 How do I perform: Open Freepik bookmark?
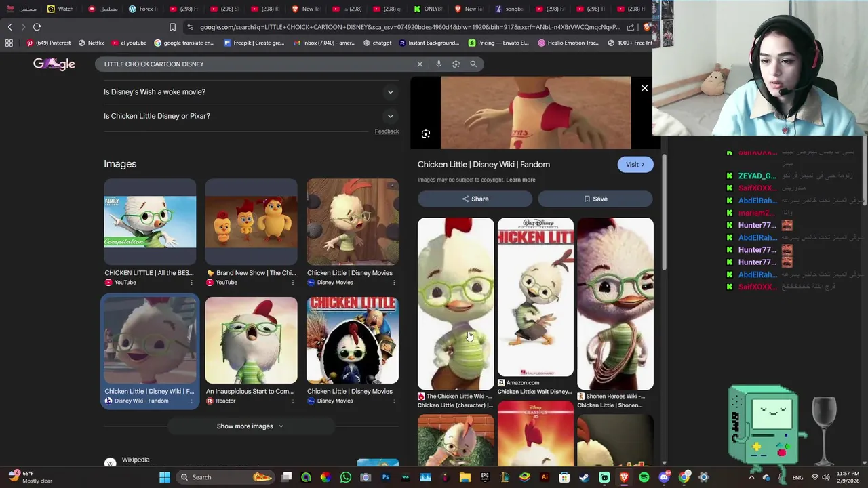[x=254, y=43]
